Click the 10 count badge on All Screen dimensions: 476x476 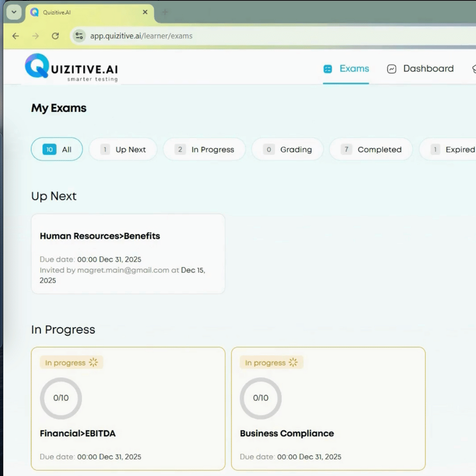49,149
